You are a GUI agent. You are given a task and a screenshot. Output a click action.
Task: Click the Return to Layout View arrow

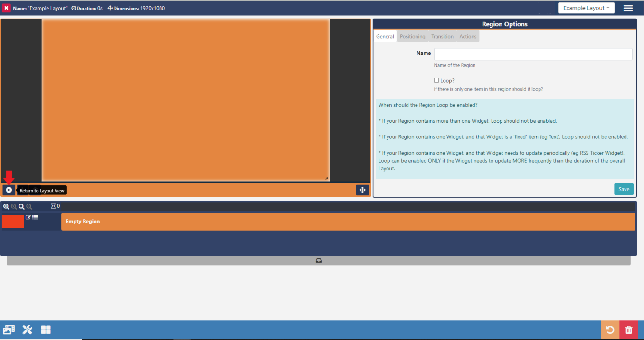coord(9,190)
